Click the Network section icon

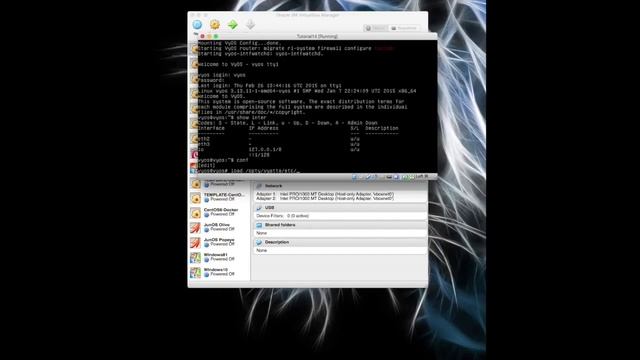point(259,186)
